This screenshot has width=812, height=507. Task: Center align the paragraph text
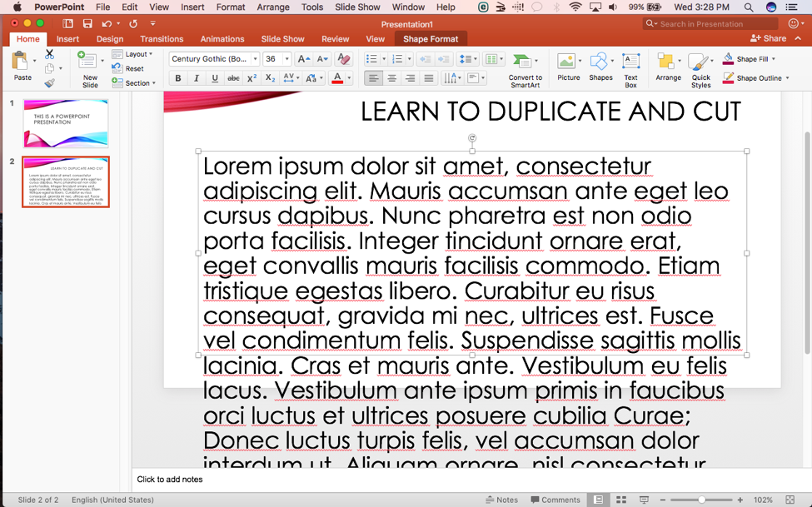coord(391,77)
